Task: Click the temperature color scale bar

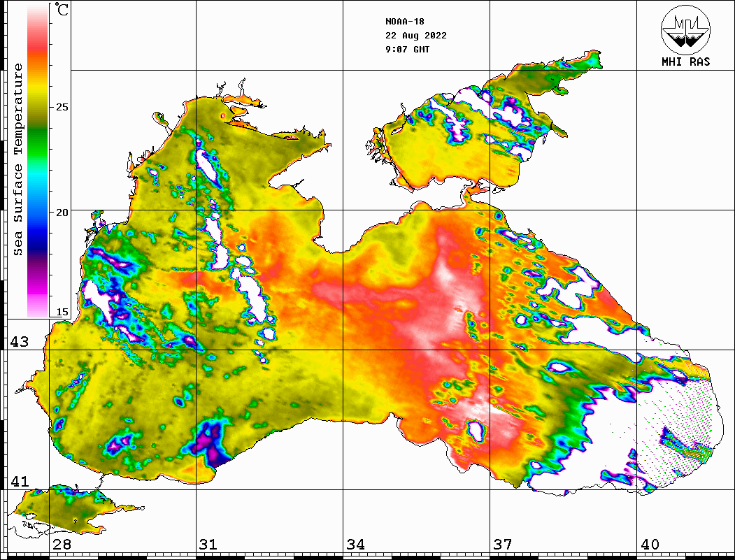Action: click(x=38, y=161)
